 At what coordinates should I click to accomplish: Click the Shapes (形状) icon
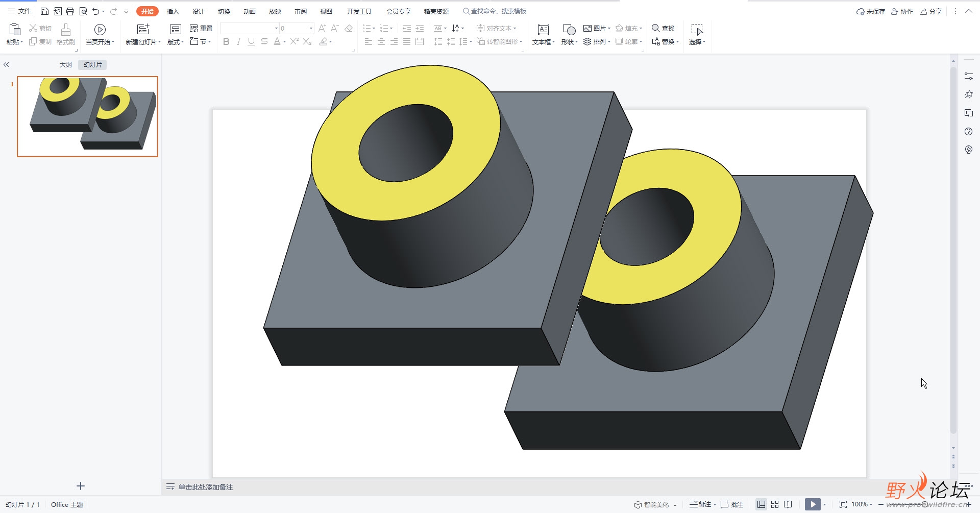coord(569,30)
